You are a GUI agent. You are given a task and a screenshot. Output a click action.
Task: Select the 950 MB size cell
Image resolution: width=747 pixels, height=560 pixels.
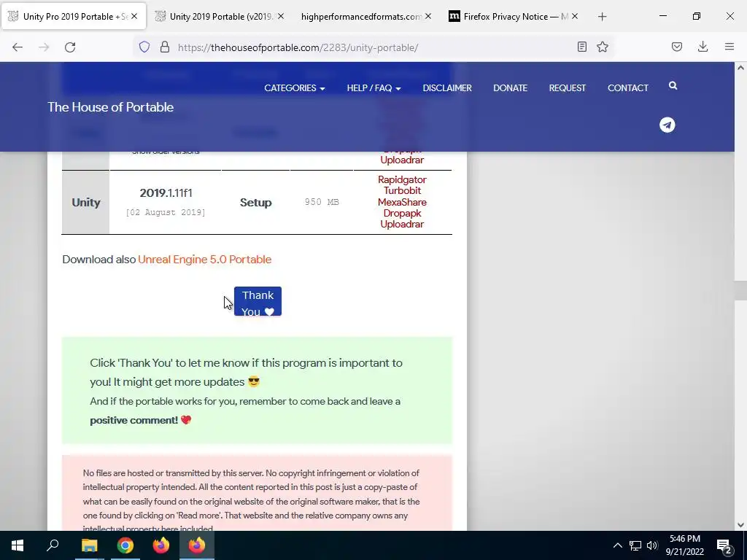pyautogui.click(x=322, y=202)
